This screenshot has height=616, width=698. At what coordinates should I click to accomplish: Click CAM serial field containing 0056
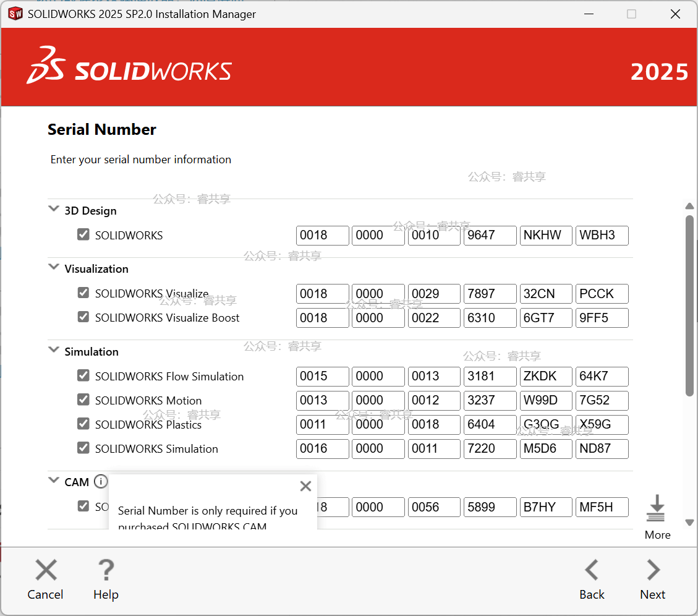[434, 507]
